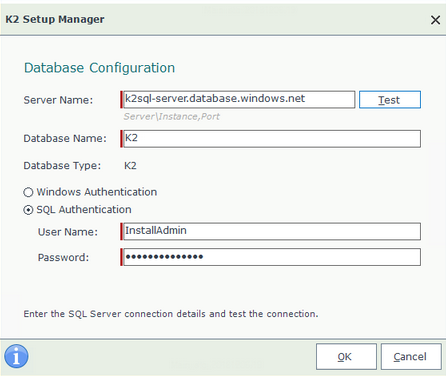Click the blue information icon

[x=16, y=356]
